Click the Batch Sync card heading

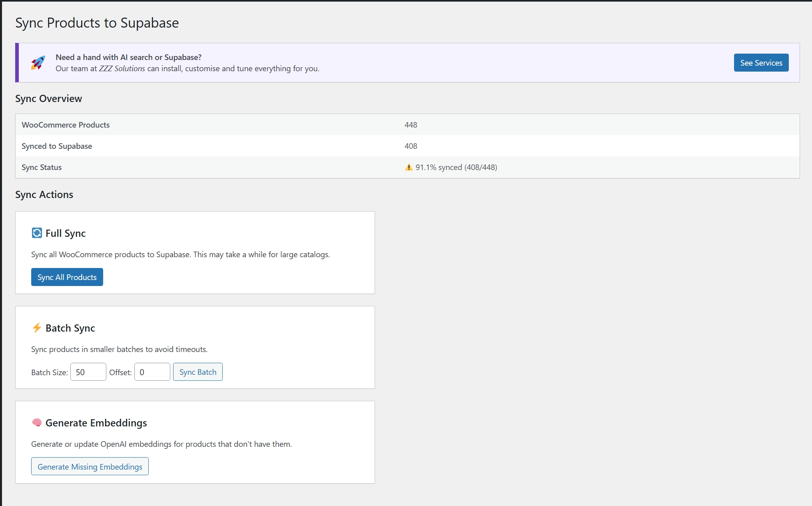click(70, 328)
